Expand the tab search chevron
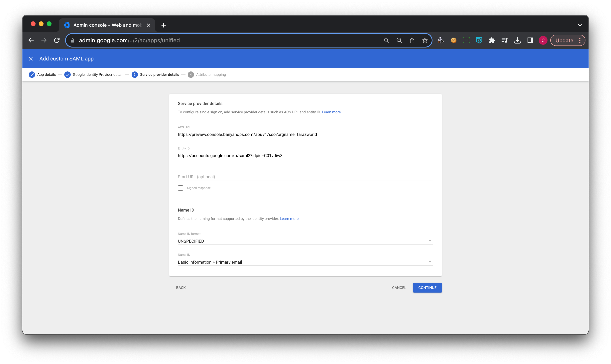This screenshot has height=364, width=611. [580, 25]
